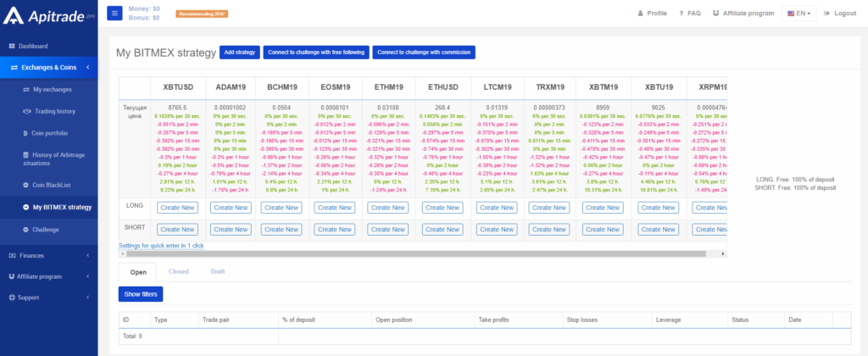The width and height of the screenshot is (868, 356).
Task: Click the horizontal scrollbar thumb
Action: point(415,253)
